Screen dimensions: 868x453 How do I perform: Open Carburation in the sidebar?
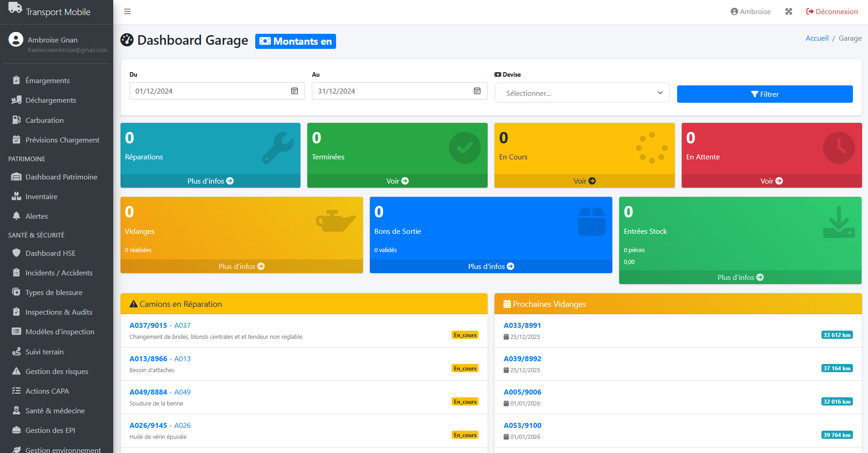tap(44, 121)
